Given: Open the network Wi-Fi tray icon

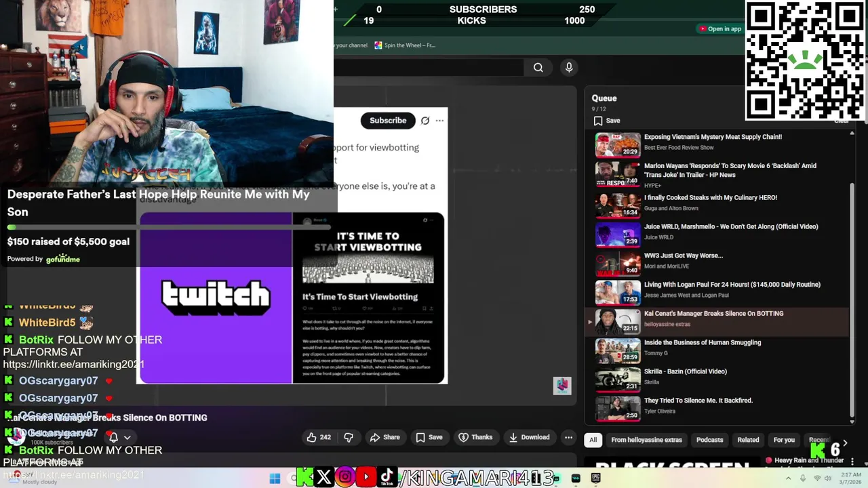Looking at the screenshot, I should (x=817, y=479).
